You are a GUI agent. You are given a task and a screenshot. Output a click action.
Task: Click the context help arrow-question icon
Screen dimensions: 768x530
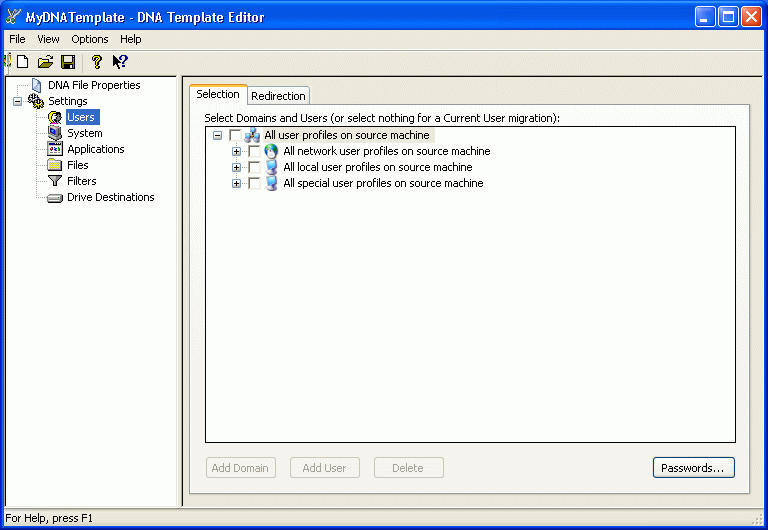(120, 62)
